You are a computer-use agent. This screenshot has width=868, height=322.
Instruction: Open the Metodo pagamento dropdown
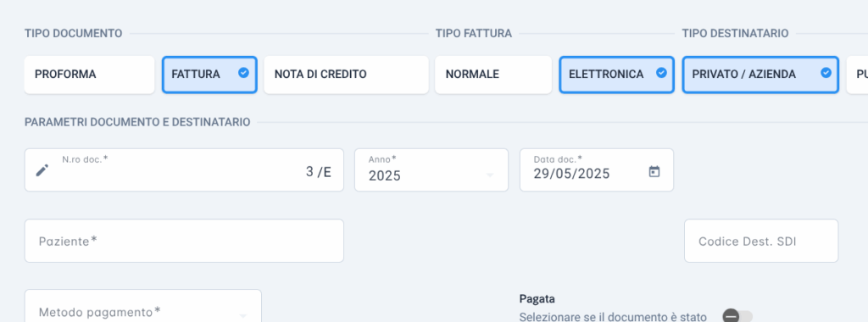pos(142,306)
